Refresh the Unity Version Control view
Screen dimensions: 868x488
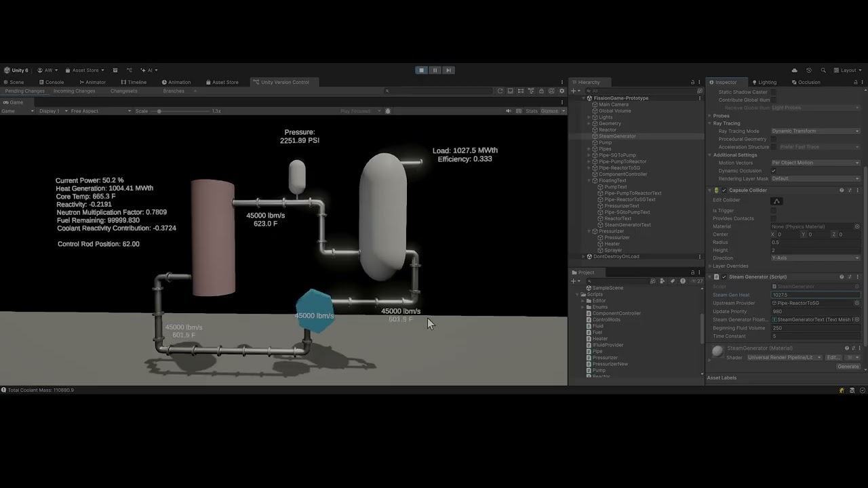click(x=500, y=91)
